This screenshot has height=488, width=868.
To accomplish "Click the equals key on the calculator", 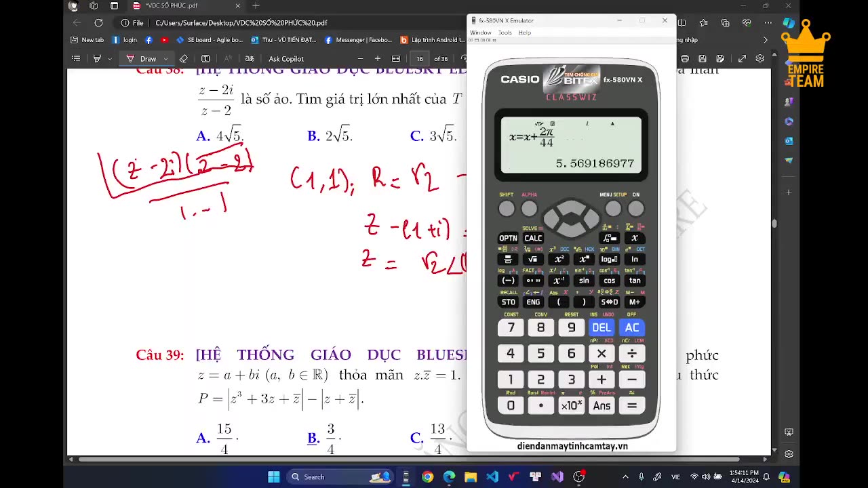I will pyautogui.click(x=631, y=405).
